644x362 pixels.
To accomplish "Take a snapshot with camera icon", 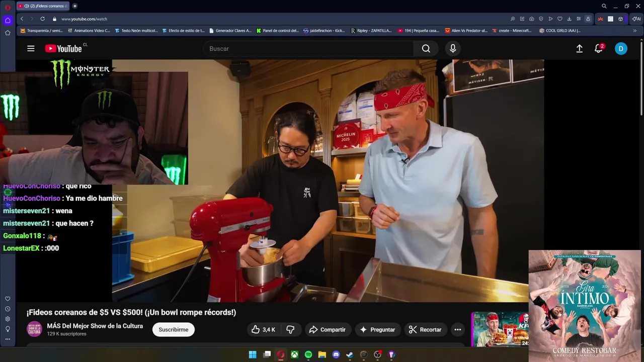I will (531, 19).
